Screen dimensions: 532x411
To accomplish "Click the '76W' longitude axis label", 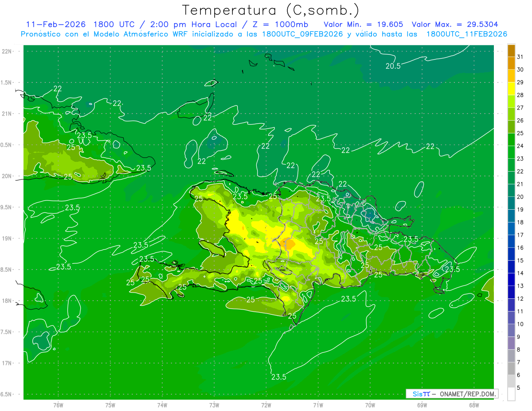I will pyautogui.click(x=58, y=405).
